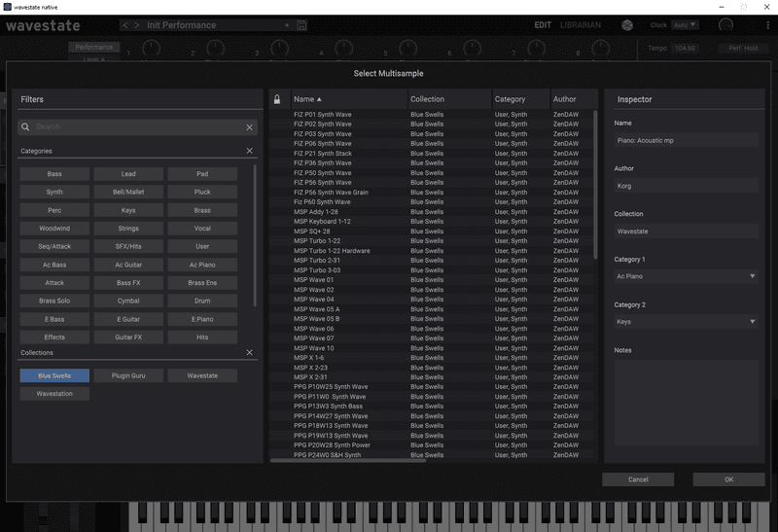778x532 pixels.
Task: Switch to the LIBRARIAN tab
Action: (581, 25)
